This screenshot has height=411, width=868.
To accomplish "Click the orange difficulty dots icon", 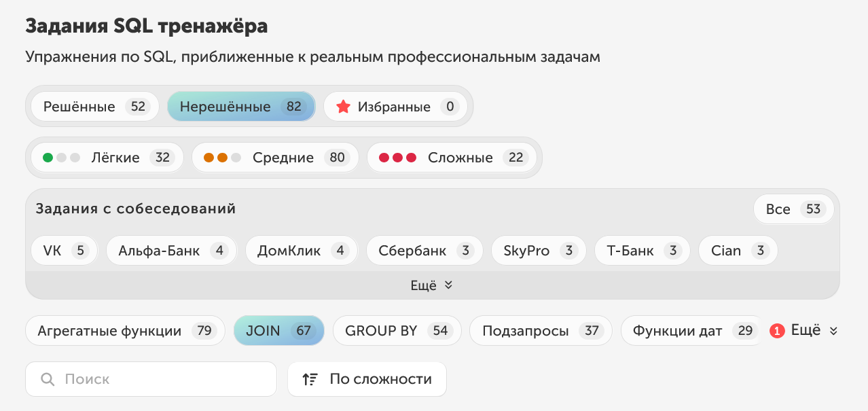I will point(222,158).
